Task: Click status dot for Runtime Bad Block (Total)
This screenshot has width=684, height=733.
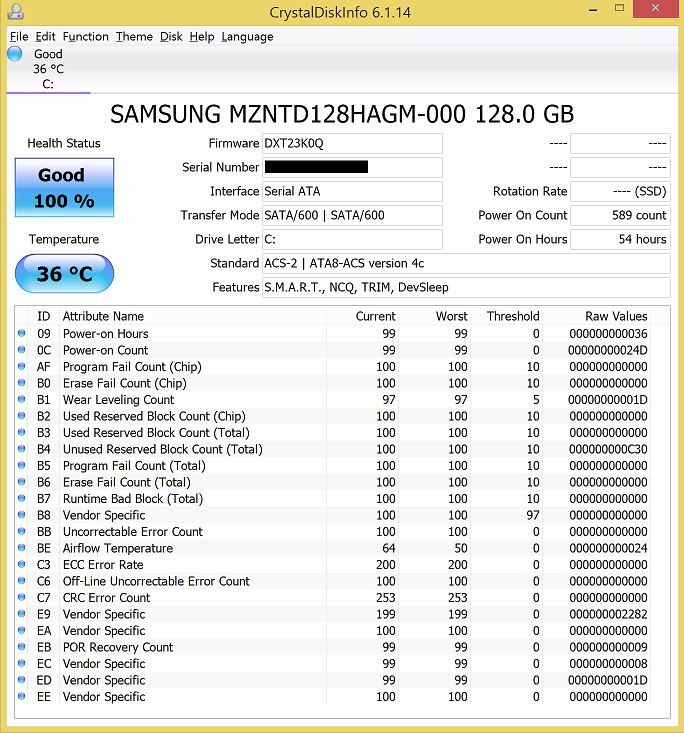Action: tap(22, 498)
